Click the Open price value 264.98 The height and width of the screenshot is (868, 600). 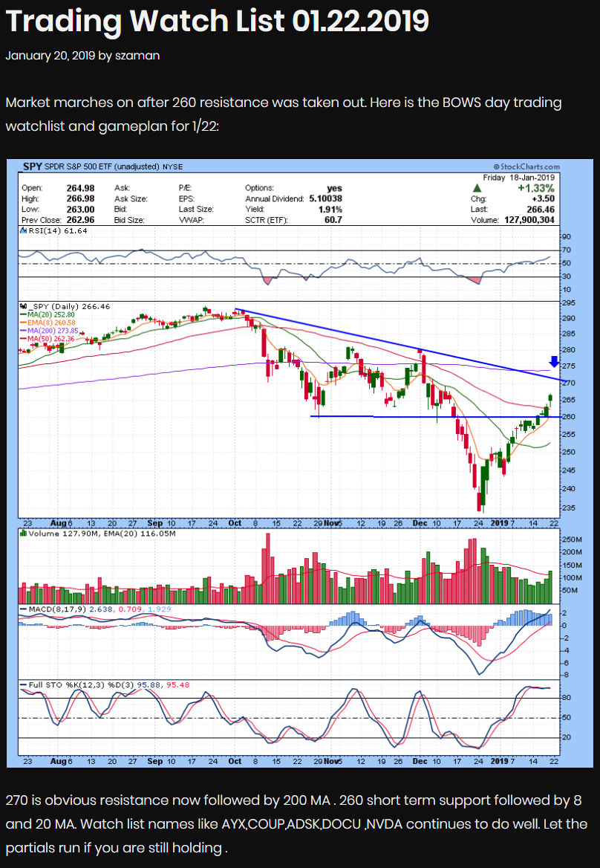[80, 188]
